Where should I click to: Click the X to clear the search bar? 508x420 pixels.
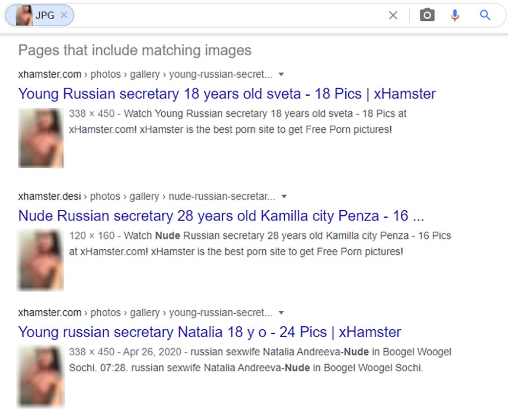coord(393,15)
